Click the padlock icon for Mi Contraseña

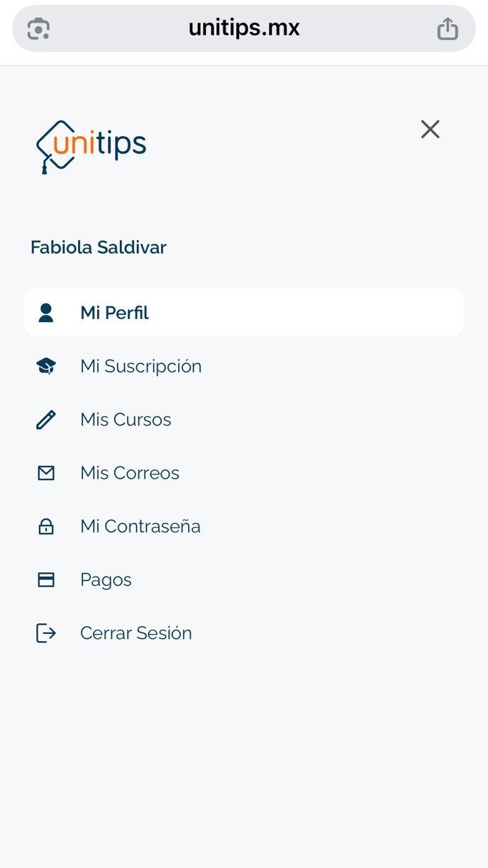pos(46,526)
